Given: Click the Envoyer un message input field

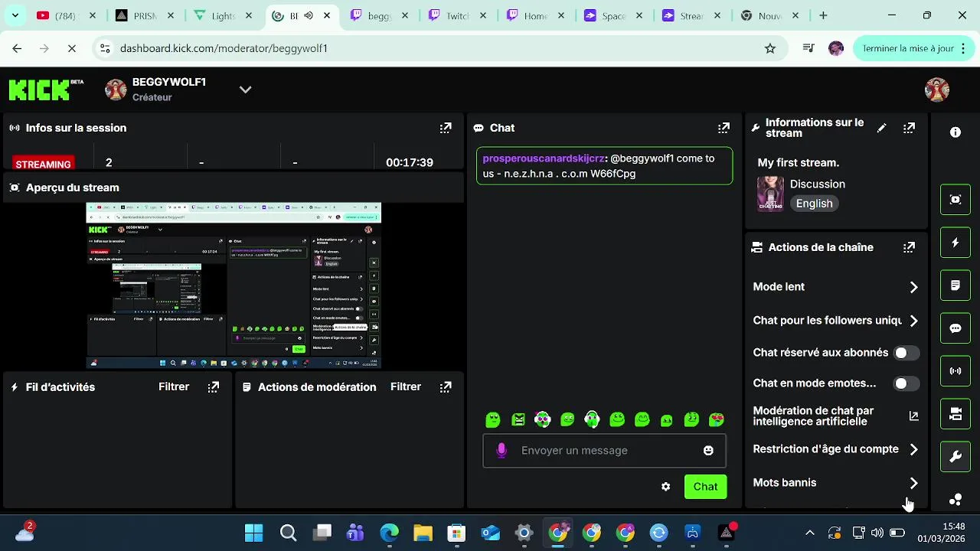Looking at the screenshot, I should [604, 451].
